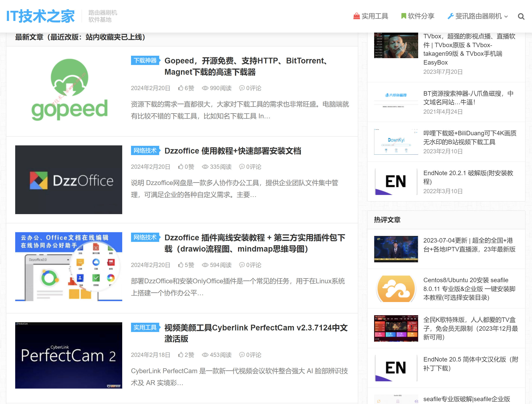Open the 云办公 Office文档在线编辑 thumbnail
532x404 pixels.
click(x=69, y=266)
